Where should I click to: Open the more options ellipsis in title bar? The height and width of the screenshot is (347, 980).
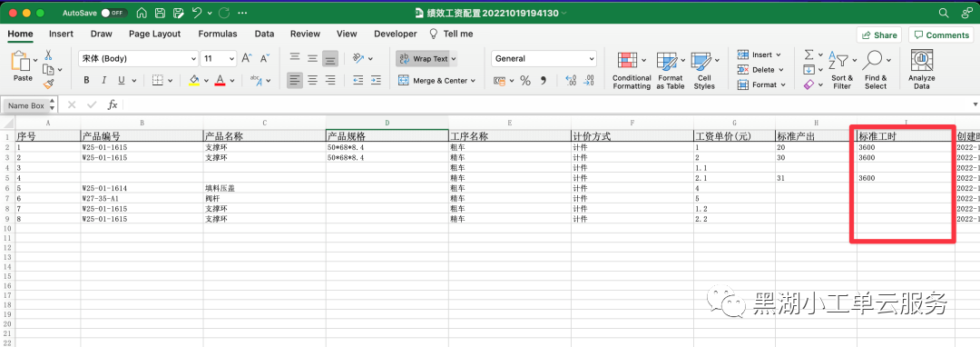tap(242, 13)
